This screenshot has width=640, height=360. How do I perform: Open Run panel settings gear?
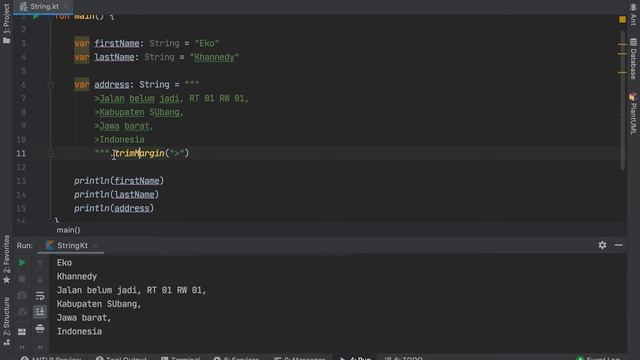point(602,245)
